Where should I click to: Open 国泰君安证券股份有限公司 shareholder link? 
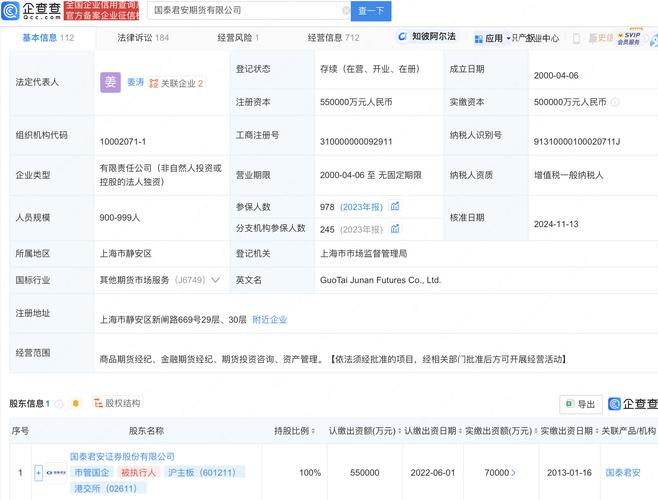(x=122, y=456)
